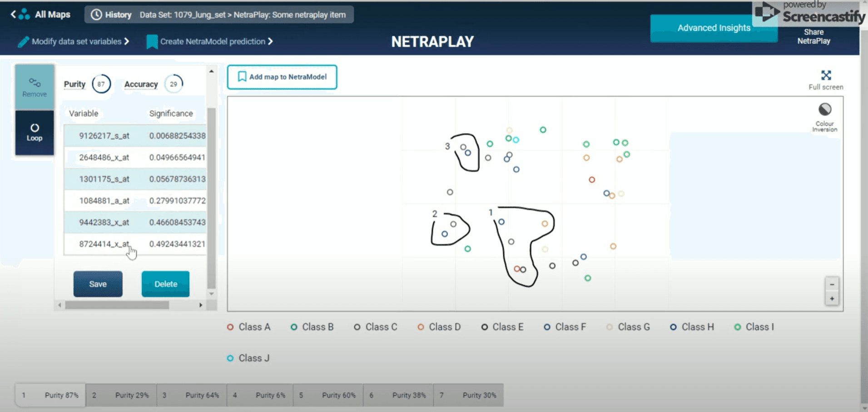Open map 6 tab Purity 38%

[398, 395]
